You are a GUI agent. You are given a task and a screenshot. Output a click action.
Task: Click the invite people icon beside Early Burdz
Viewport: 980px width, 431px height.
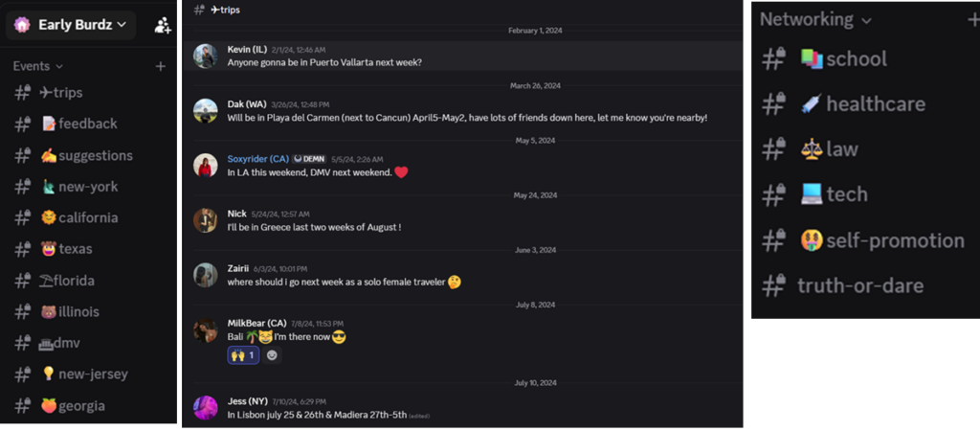pos(162,25)
